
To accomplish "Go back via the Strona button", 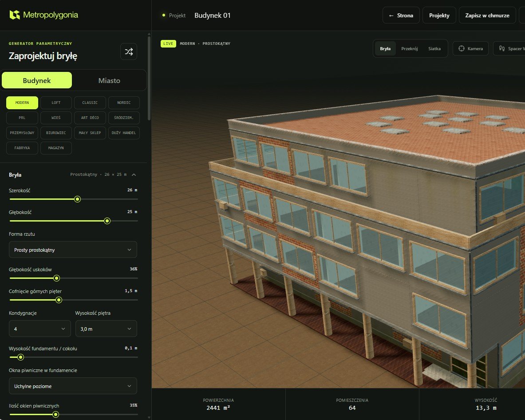I will point(401,16).
